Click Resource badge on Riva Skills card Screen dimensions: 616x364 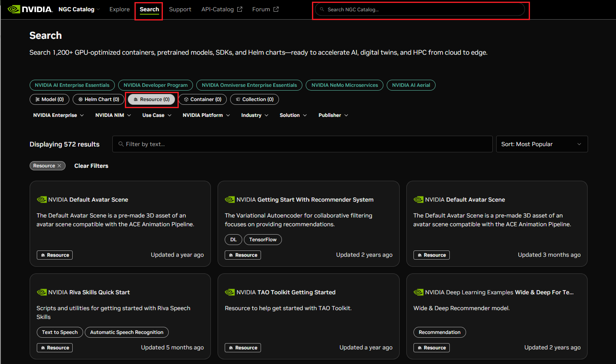(x=55, y=348)
